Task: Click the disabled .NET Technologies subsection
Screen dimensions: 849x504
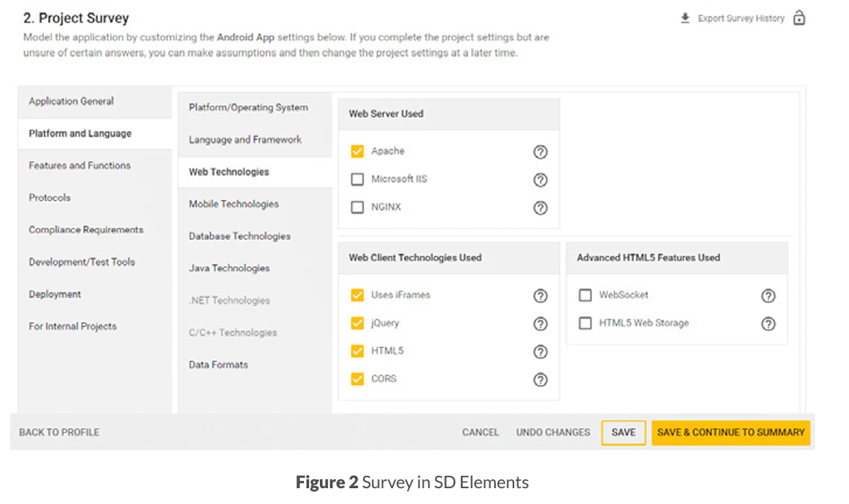Action: coord(255,301)
